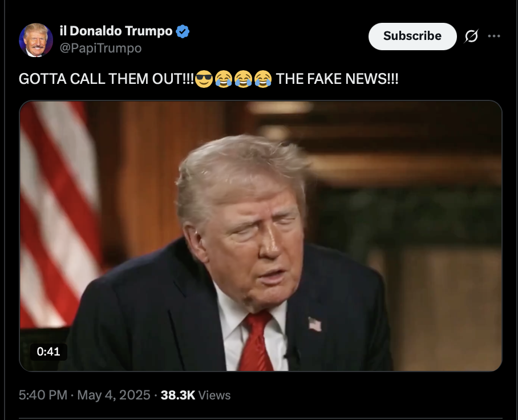
Task: Click the May 4, 2025 post date
Action: coord(114,395)
